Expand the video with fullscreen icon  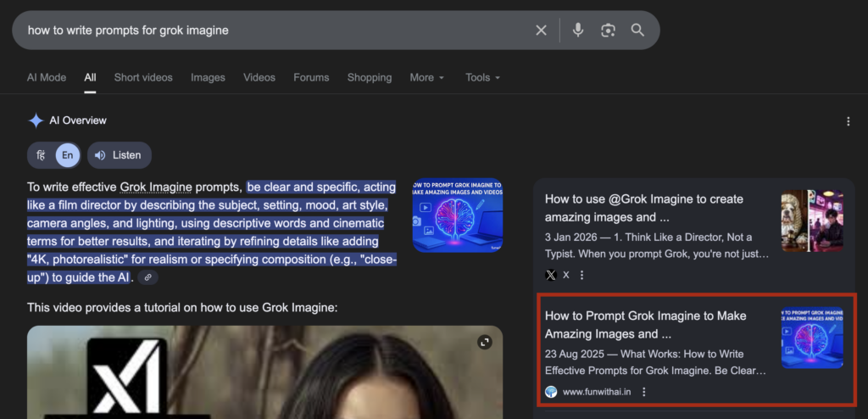[485, 342]
